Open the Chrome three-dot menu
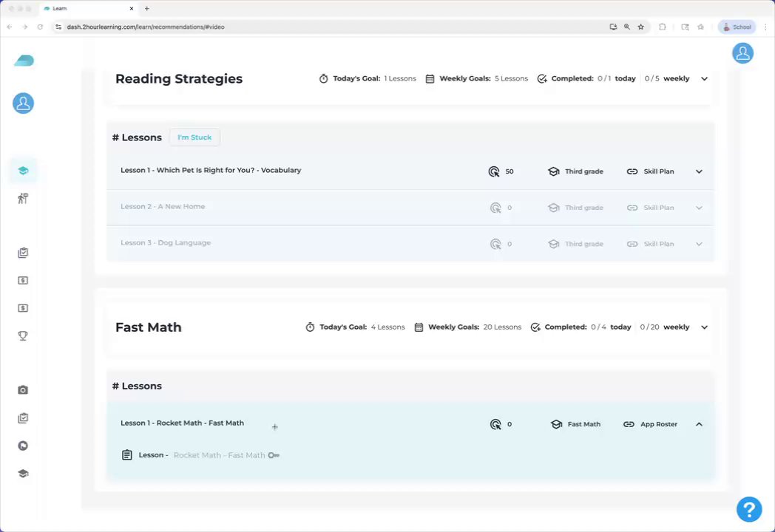This screenshot has width=775, height=532. (x=765, y=27)
